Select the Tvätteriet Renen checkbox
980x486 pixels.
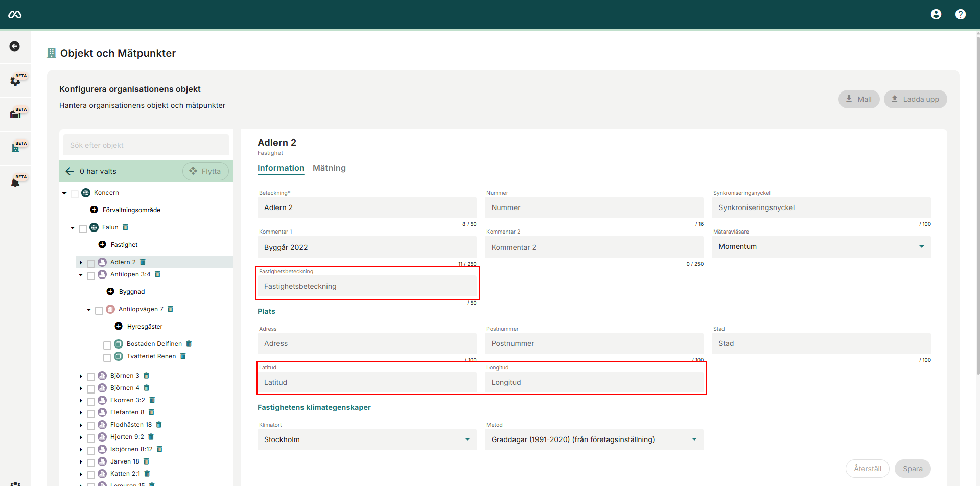click(107, 357)
